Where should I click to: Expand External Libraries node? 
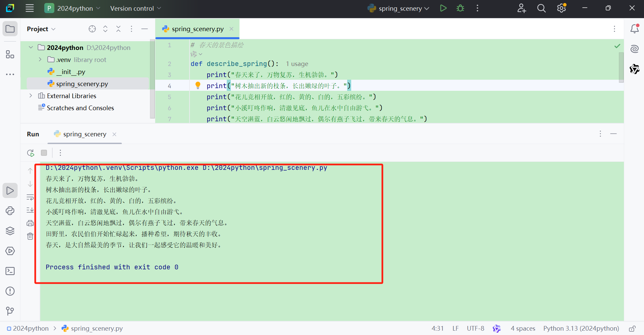(31, 96)
